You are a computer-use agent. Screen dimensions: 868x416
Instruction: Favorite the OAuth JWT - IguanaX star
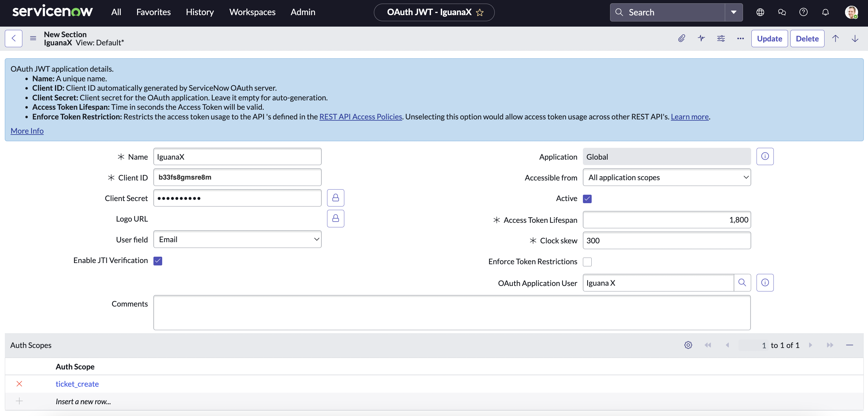point(480,12)
